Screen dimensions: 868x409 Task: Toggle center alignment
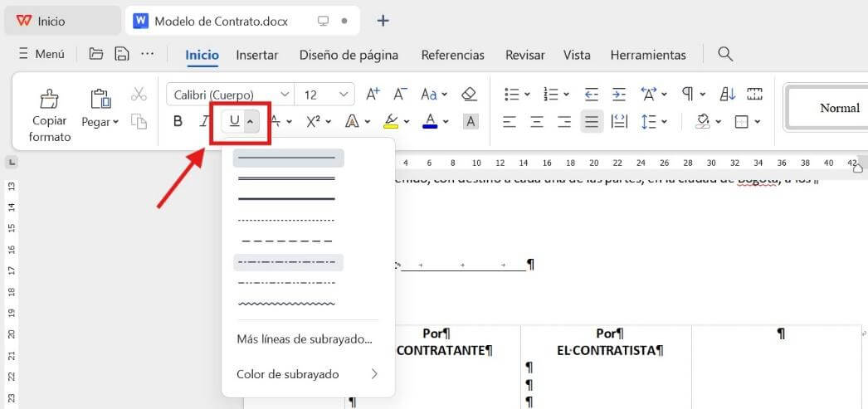536,121
